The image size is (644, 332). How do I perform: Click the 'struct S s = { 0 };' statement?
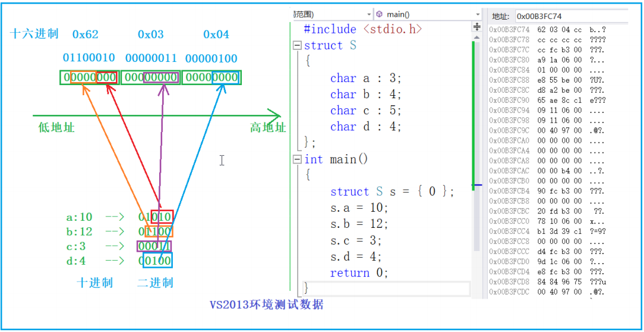pos(392,192)
